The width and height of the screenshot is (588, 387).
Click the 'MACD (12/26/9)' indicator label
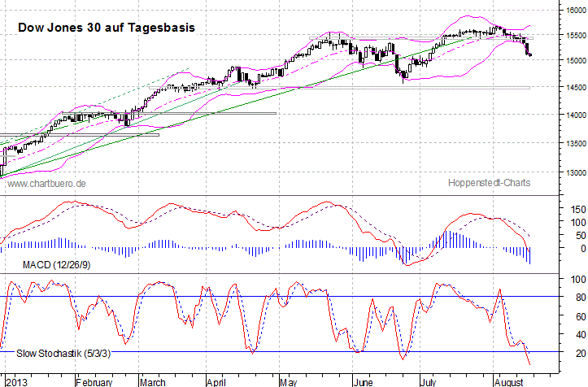pos(56,265)
